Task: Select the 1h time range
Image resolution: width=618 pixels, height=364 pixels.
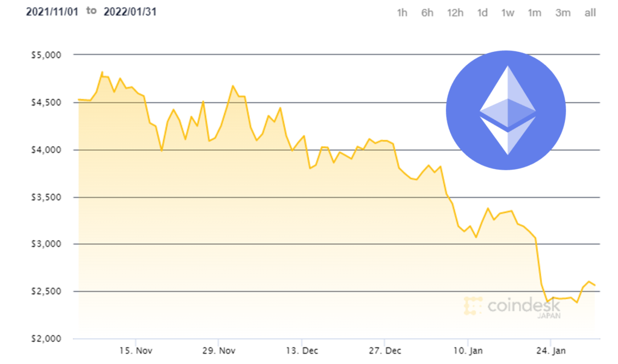Action: pyautogui.click(x=402, y=13)
